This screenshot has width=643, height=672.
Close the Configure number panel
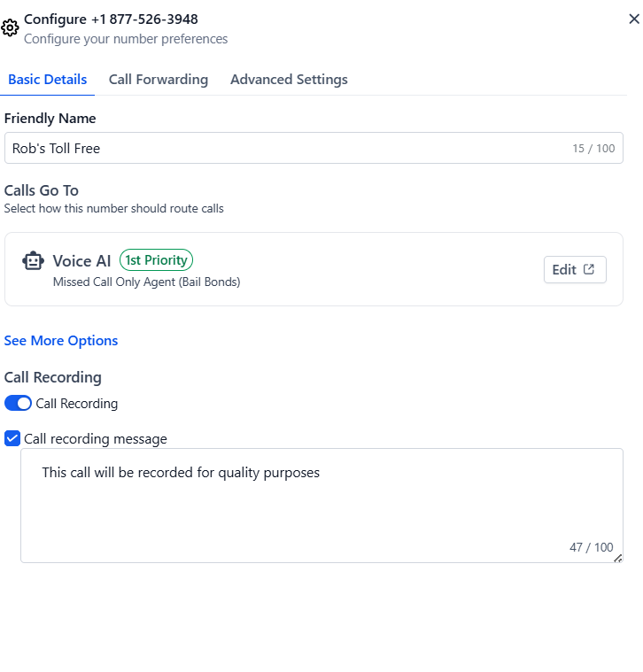[633, 19]
